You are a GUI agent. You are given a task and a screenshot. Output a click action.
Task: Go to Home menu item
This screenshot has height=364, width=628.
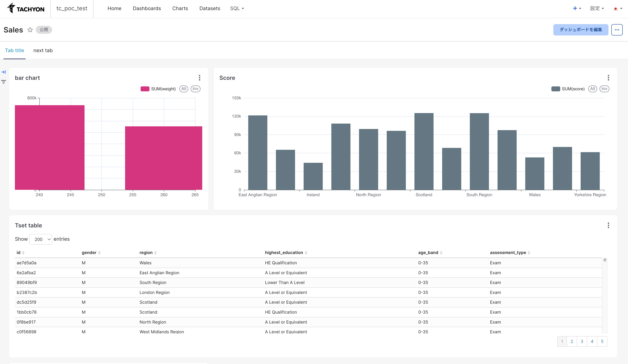[114, 8]
